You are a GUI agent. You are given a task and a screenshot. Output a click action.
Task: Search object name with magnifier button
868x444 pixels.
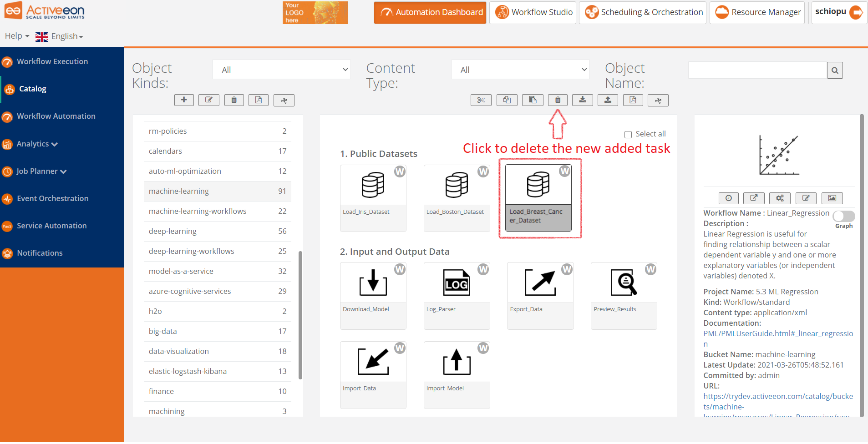[835, 71]
